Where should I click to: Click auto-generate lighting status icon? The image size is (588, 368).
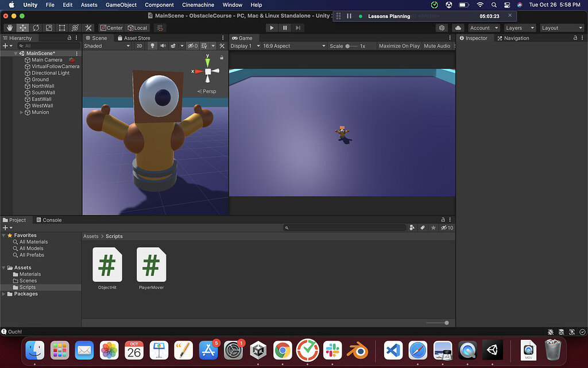click(571, 332)
